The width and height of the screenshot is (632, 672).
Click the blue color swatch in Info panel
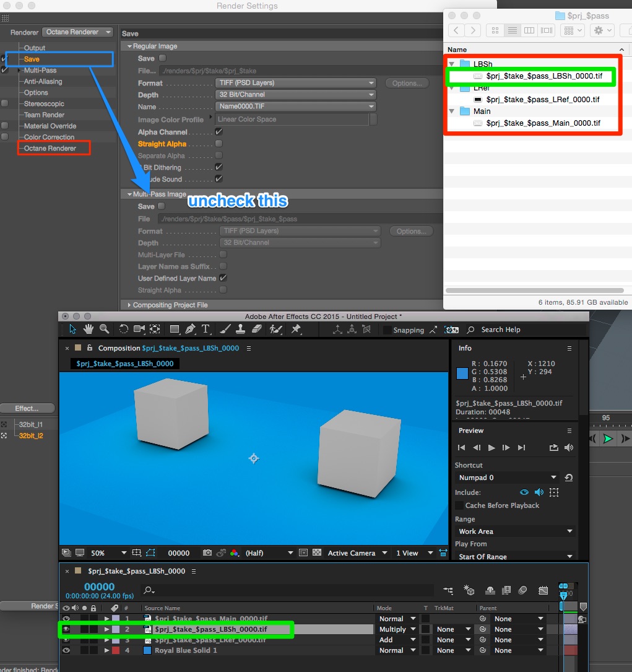(x=462, y=373)
